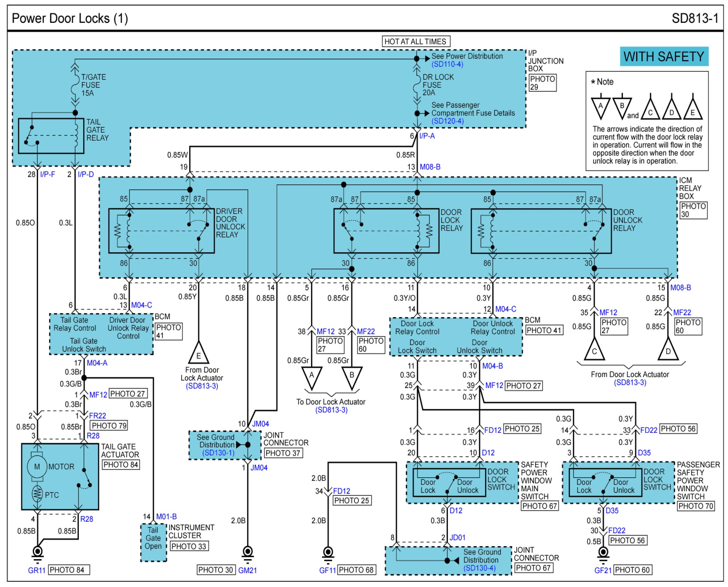Click the SD130-1 ground distribution link
The width and height of the screenshot is (728, 587).
pyautogui.click(x=218, y=453)
